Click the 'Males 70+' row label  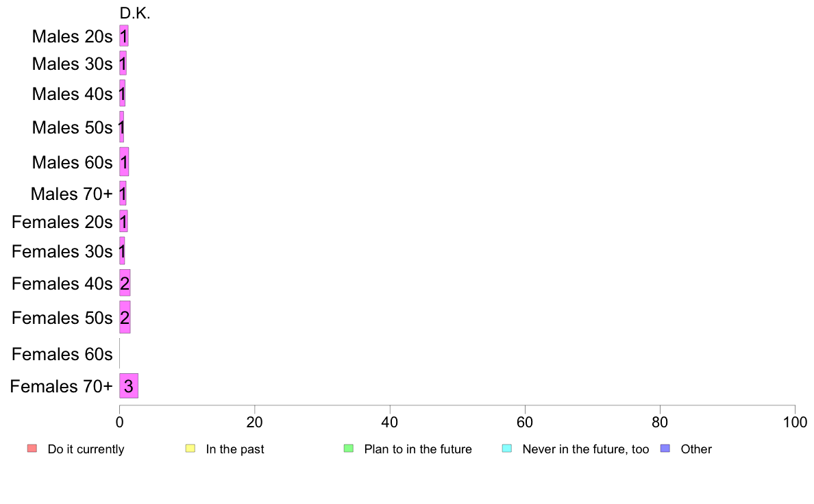72,194
